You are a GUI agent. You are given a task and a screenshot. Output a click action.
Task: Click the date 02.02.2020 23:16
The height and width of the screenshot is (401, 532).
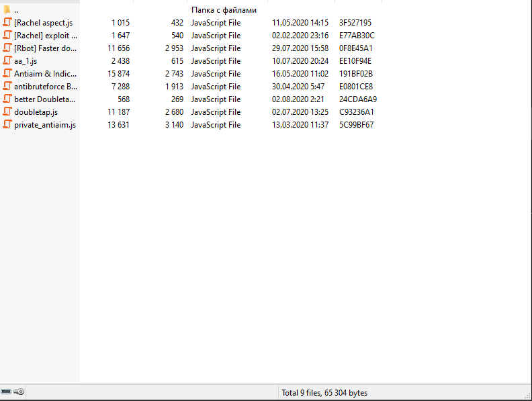(x=300, y=36)
